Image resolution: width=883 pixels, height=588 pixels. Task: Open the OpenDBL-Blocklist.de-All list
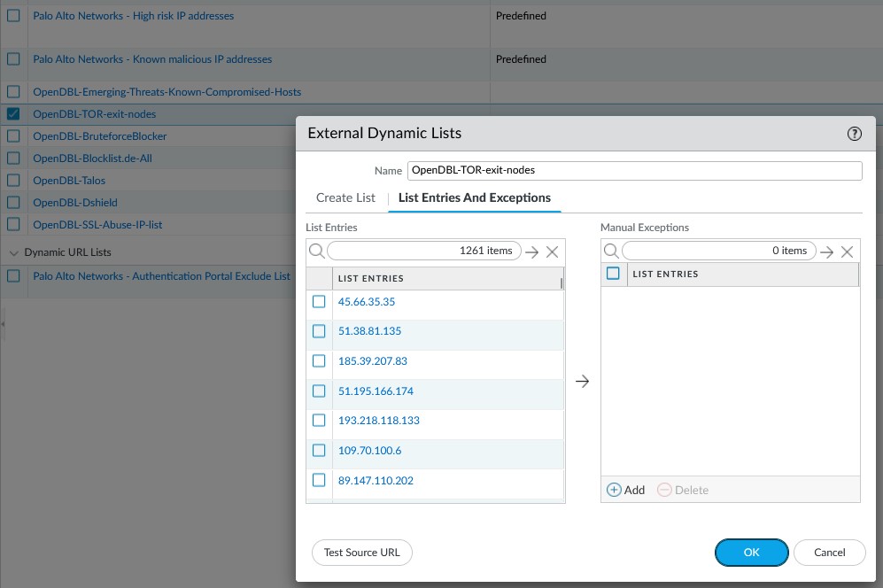click(x=92, y=159)
